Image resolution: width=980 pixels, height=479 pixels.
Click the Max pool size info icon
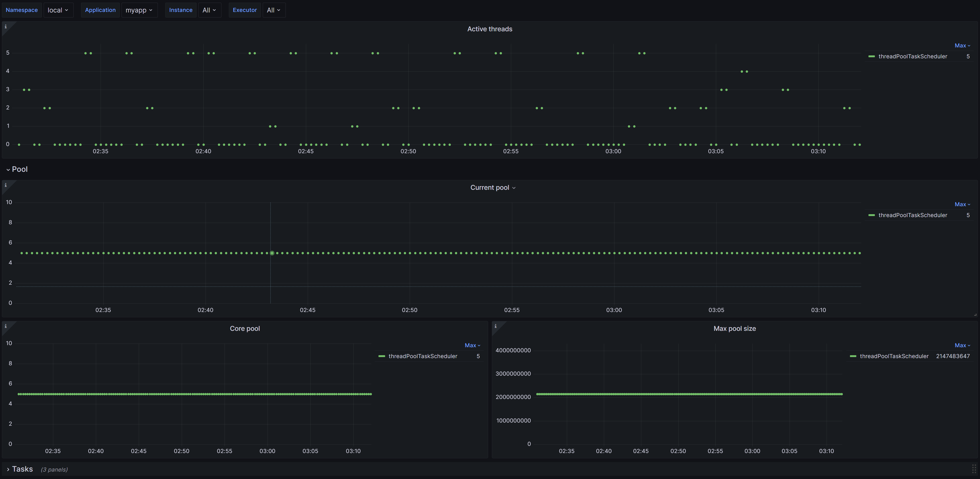[x=495, y=326]
